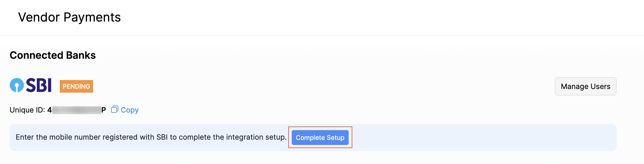Screen dimensions: 644x164
Task: Click the letter P ending the Unique ID
Action: pos(104,110)
